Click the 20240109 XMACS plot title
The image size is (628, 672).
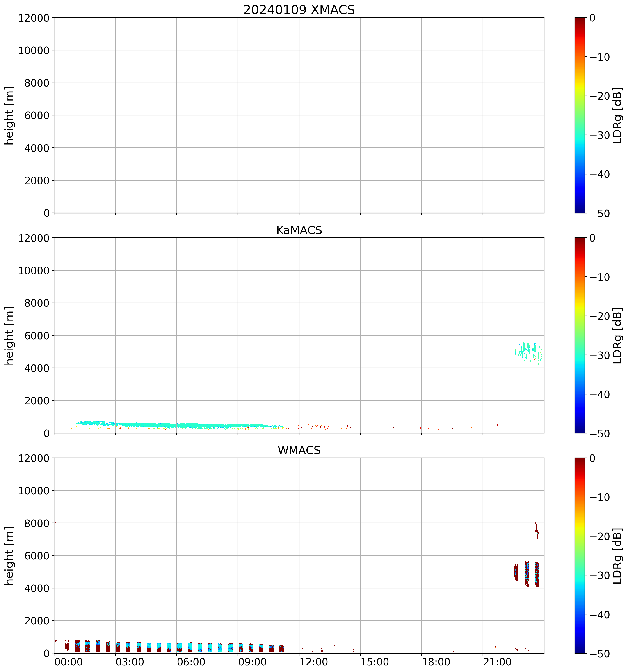point(299,10)
